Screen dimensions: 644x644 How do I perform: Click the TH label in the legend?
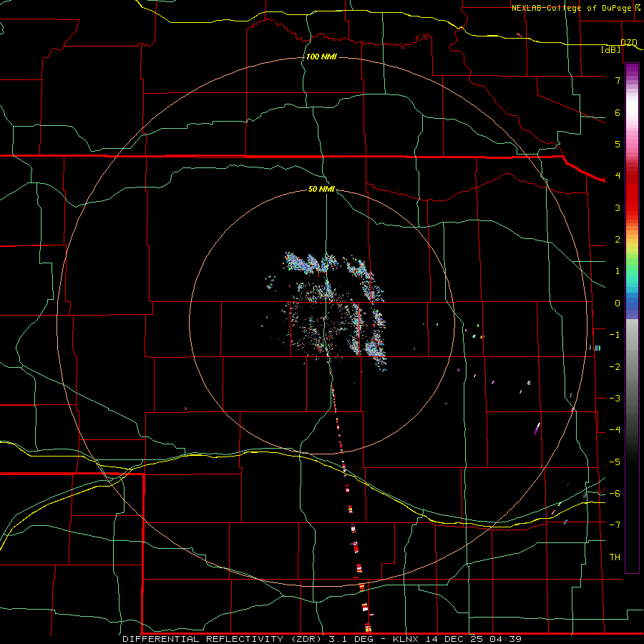click(615, 557)
